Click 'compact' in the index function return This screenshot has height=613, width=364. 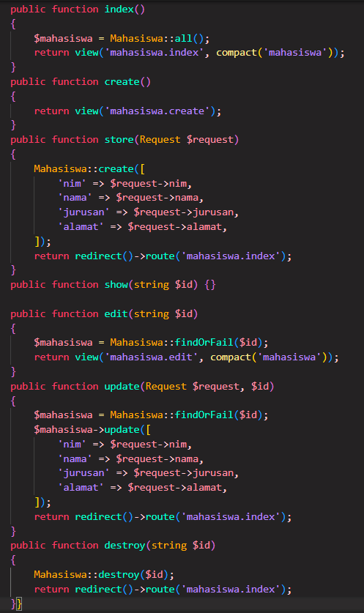pyautogui.click(x=236, y=53)
